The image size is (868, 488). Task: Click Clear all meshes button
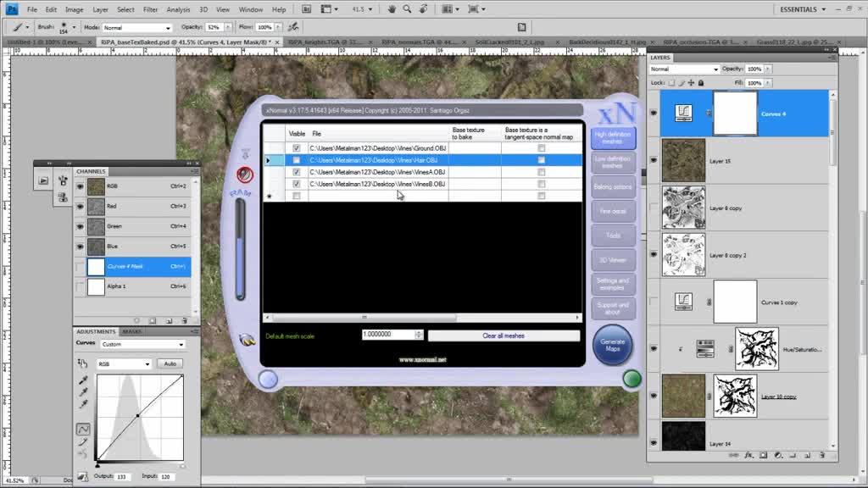point(504,335)
